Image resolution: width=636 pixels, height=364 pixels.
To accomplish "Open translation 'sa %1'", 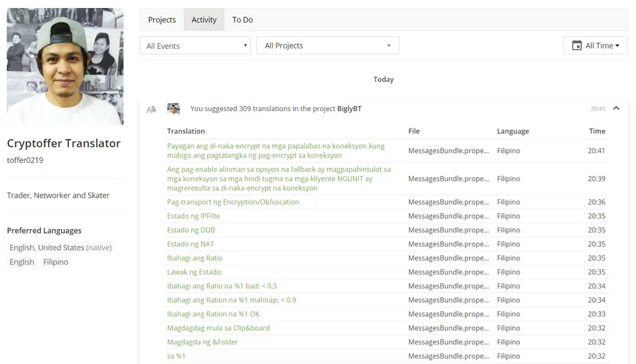I will pos(176,356).
